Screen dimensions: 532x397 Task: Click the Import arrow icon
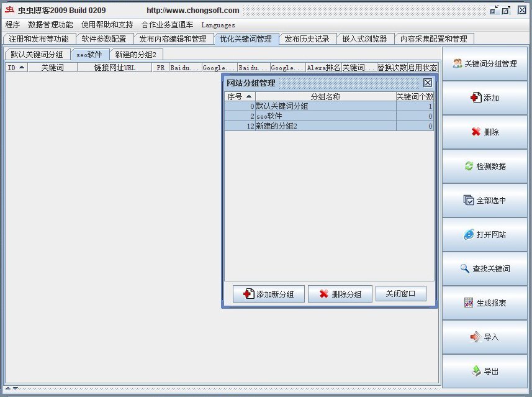(x=476, y=337)
